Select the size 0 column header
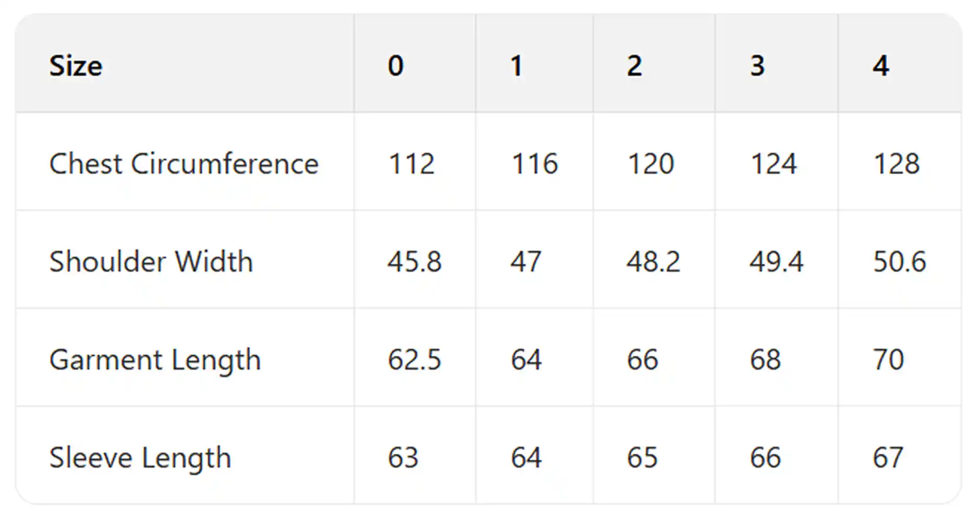 pos(396,66)
